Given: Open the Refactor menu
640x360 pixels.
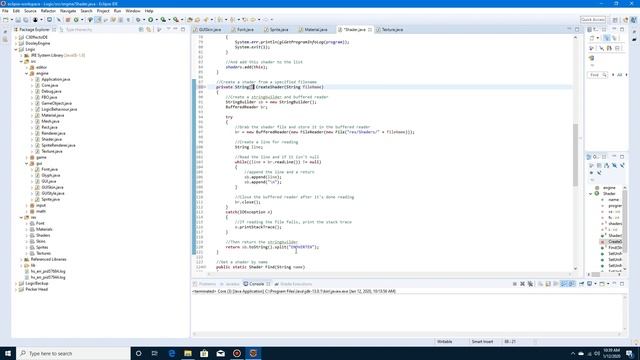Looking at the screenshot, I should tap(48, 11).
